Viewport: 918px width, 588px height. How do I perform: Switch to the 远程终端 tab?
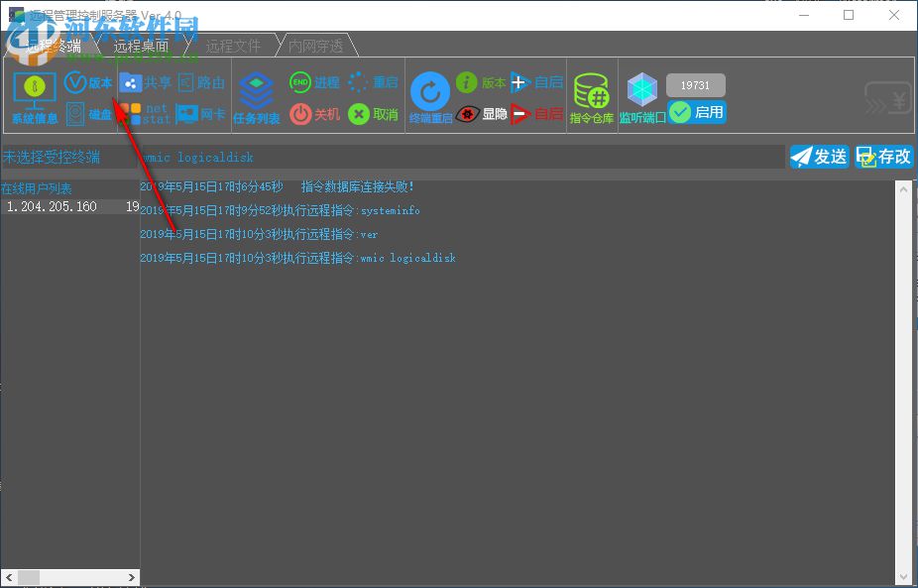click(54, 47)
